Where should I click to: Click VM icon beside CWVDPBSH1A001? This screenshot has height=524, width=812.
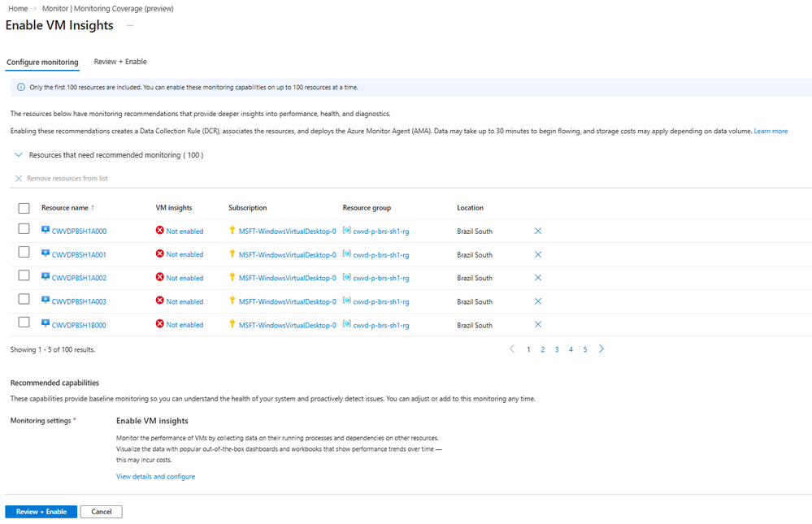[x=46, y=253]
